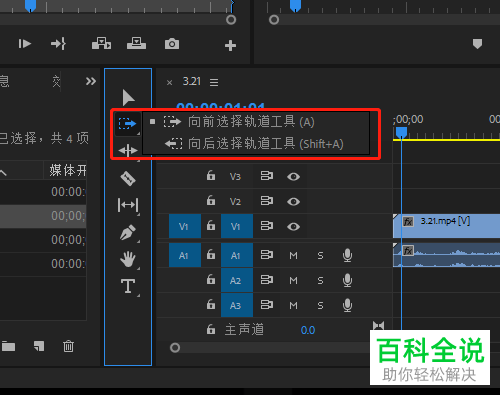Toggle A3 track targeting

coord(237,305)
